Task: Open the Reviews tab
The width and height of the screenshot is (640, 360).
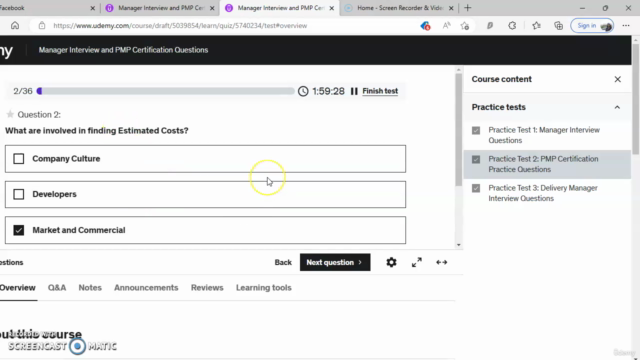Action: [207, 288]
